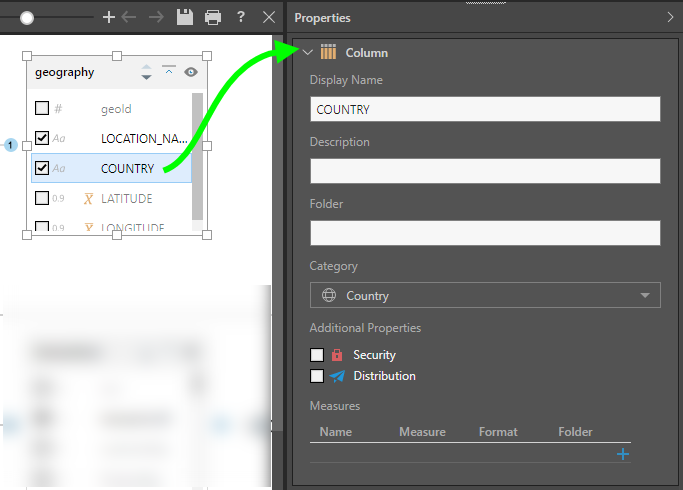This screenshot has height=490, width=683.
Task: Collapse the geography table column list
Action: click(x=168, y=71)
